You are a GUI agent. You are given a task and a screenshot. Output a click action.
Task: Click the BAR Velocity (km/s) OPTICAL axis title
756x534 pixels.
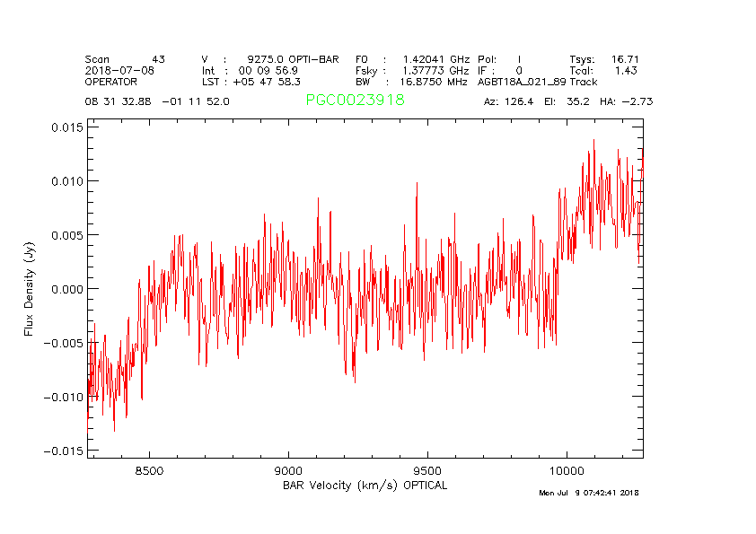click(x=365, y=485)
